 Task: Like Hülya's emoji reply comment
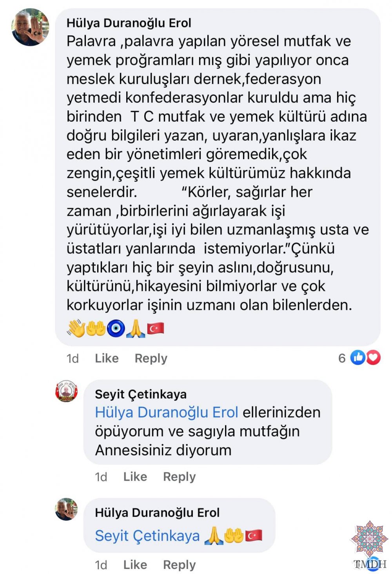135,565
